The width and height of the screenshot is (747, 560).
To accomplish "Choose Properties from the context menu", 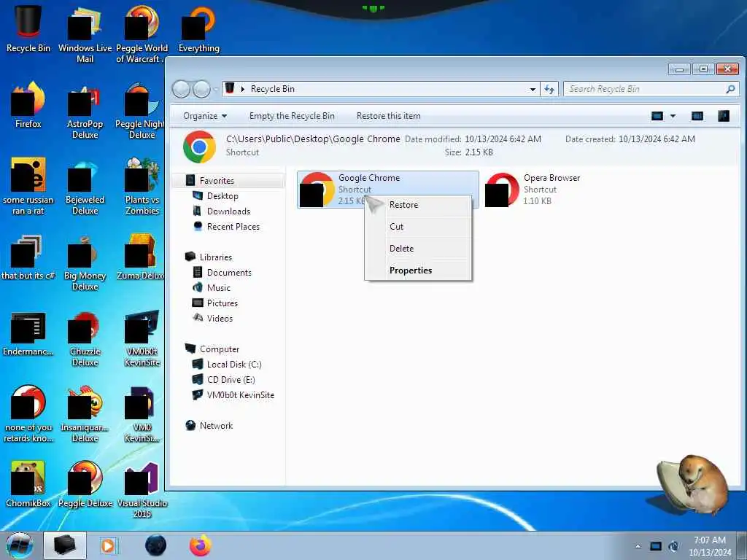I will click(x=418, y=271).
